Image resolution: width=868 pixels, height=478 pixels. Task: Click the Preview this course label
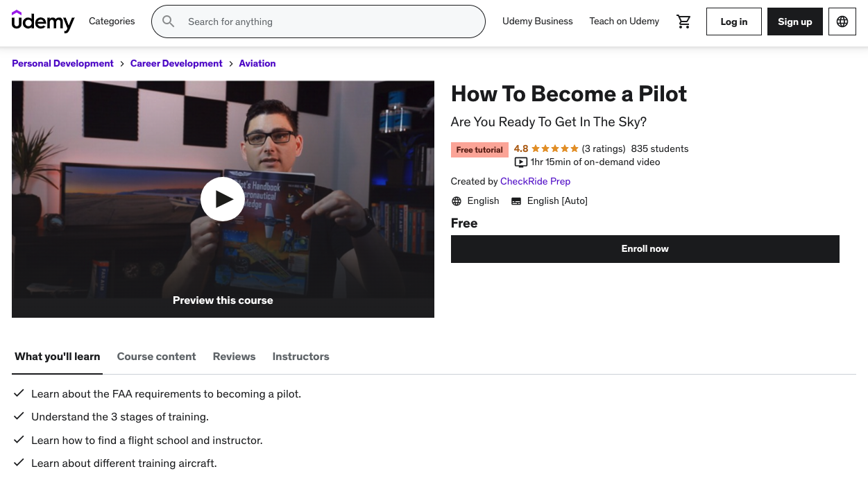point(223,300)
